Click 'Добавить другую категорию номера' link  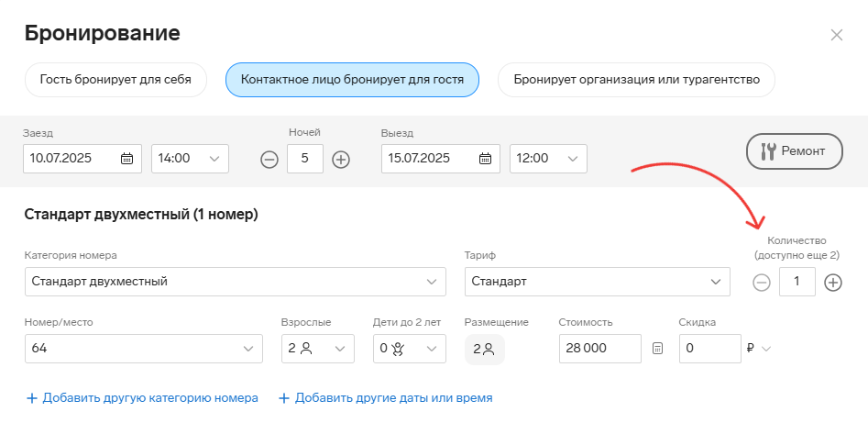pyautogui.click(x=142, y=398)
